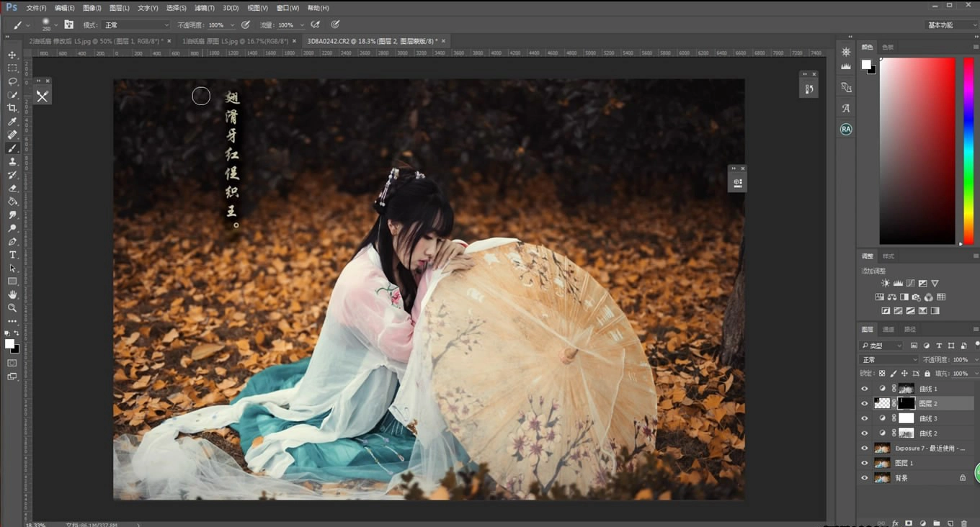Hide the 曲线 1 layer
Image resolution: width=980 pixels, height=527 pixels.
(x=865, y=389)
